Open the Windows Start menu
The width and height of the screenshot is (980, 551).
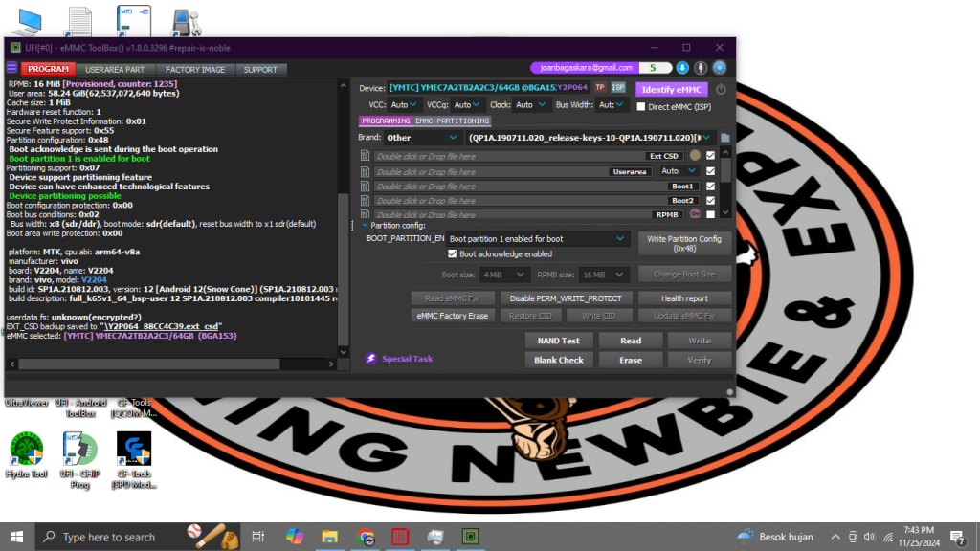[17, 537]
